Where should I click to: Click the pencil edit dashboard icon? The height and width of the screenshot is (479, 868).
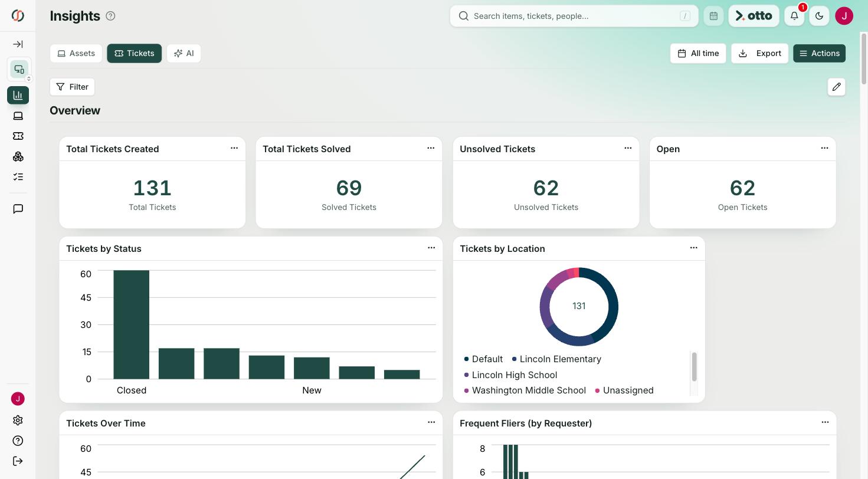(x=836, y=87)
